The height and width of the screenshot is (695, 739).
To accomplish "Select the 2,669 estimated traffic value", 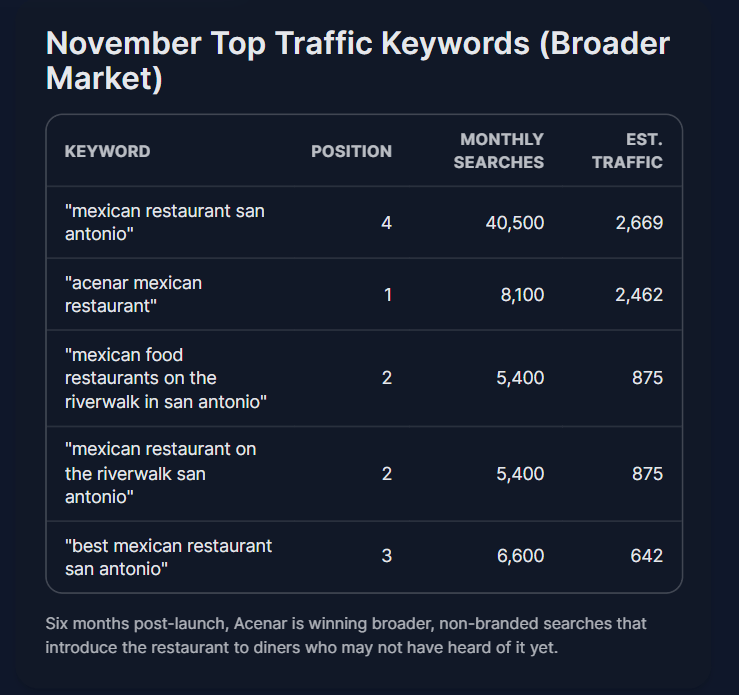I will coord(639,222).
